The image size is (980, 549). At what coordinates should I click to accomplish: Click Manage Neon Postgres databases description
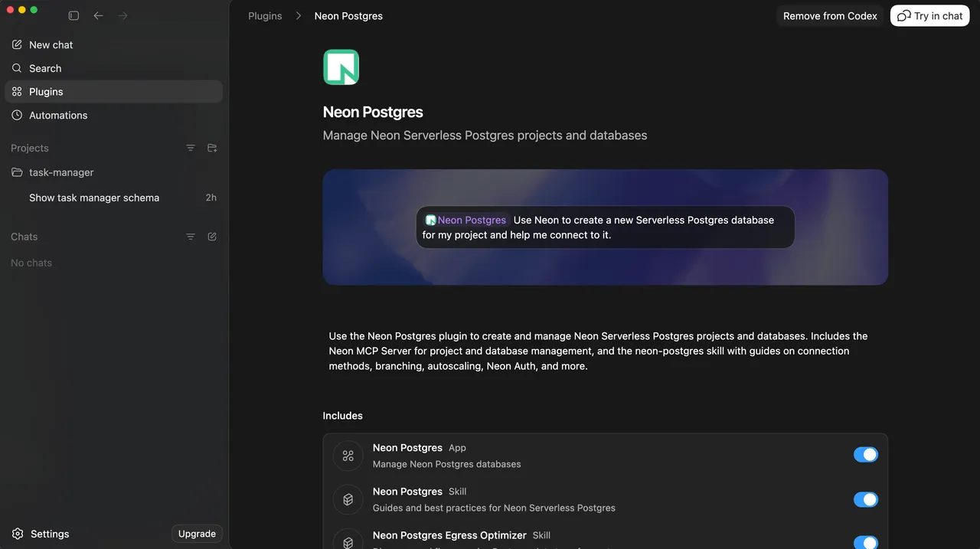click(x=447, y=464)
